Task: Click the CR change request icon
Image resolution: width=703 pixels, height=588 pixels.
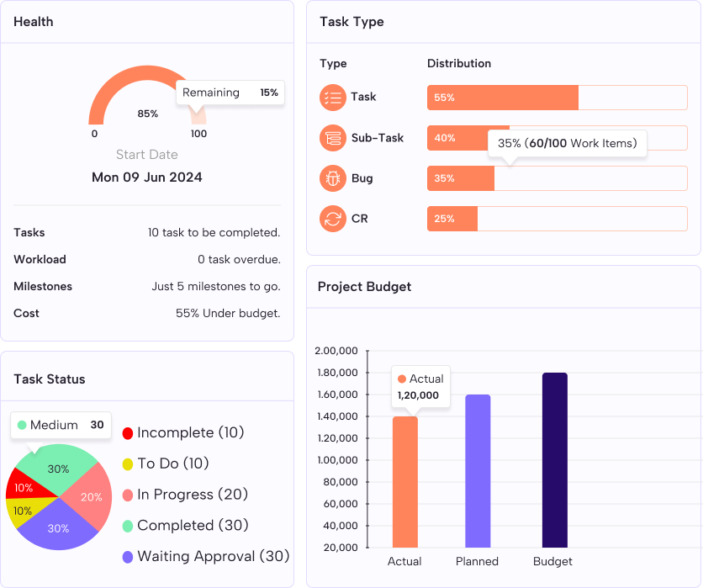Action: pyautogui.click(x=333, y=219)
